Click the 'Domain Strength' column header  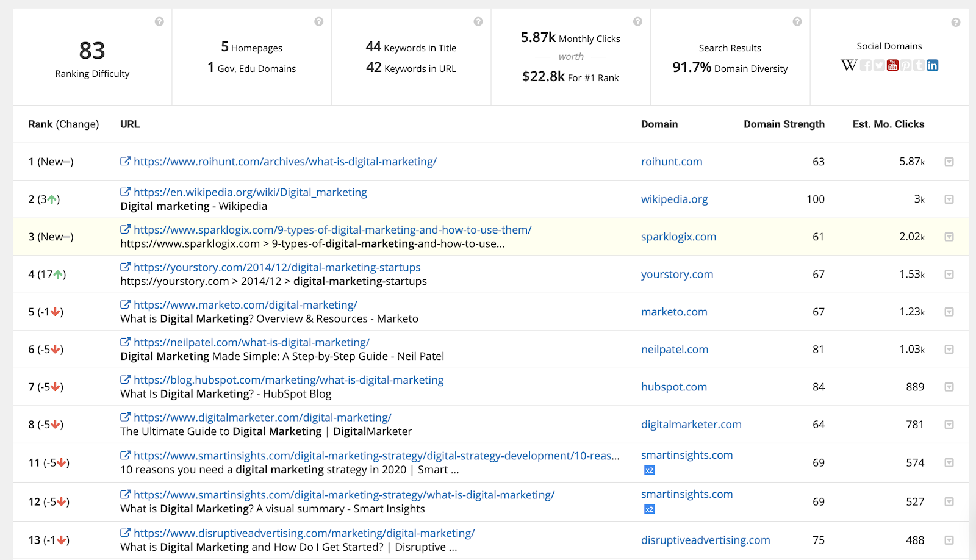pos(784,124)
